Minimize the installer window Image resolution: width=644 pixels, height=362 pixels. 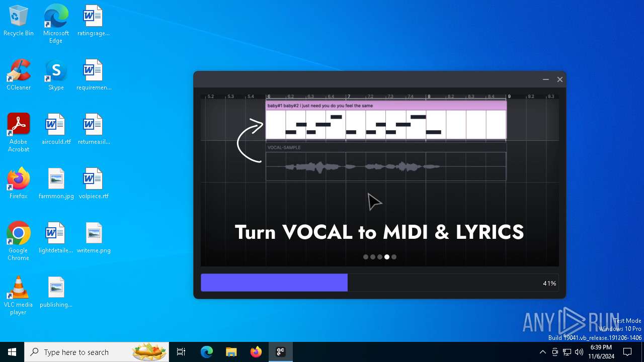click(545, 79)
